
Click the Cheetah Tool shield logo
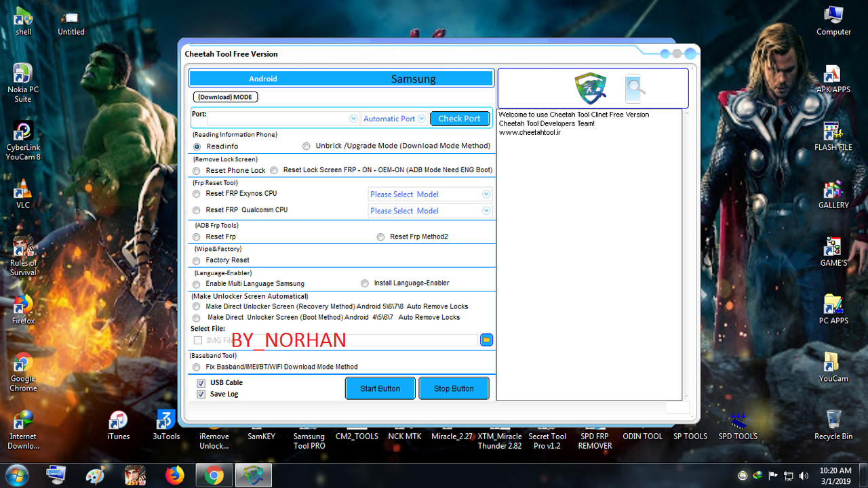tap(590, 88)
